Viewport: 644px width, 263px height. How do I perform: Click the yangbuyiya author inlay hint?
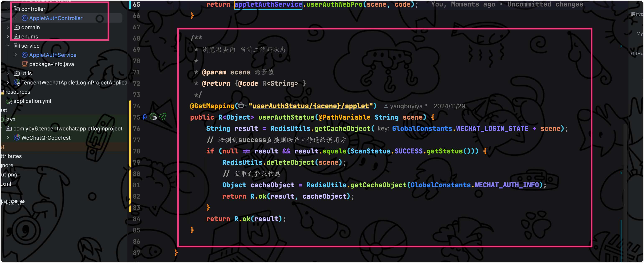coord(406,106)
